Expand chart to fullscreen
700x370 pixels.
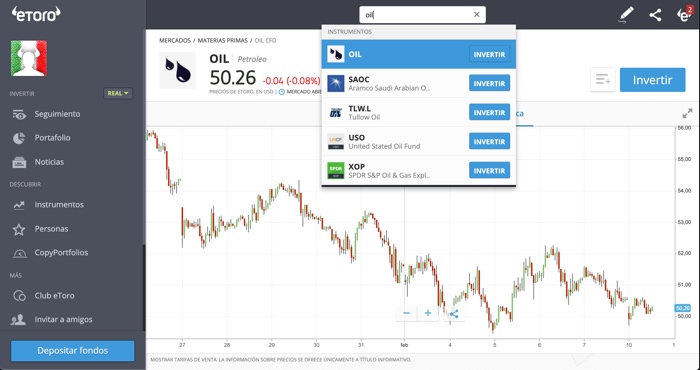click(687, 113)
